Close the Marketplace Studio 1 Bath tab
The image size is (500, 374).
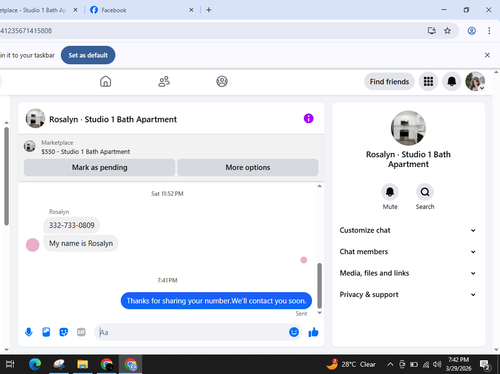75,10
